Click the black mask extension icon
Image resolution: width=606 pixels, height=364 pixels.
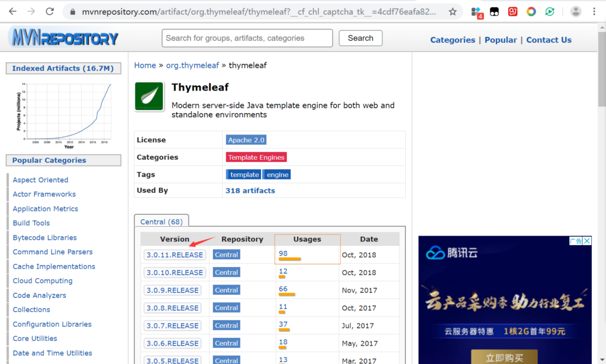click(494, 12)
